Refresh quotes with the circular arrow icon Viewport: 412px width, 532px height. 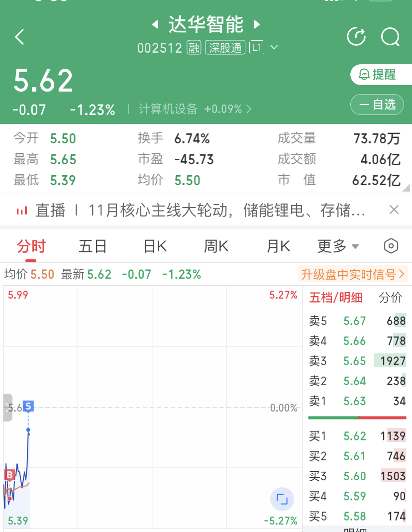pos(356,37)
